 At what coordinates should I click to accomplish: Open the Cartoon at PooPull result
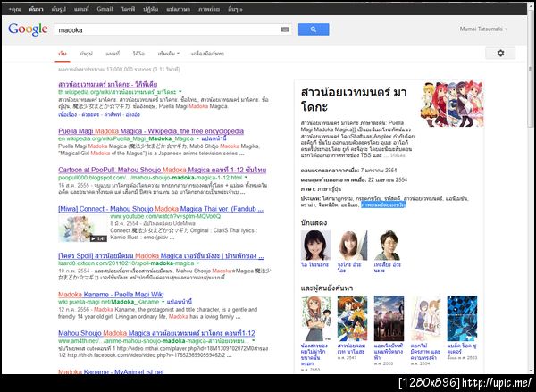(162, 170)
